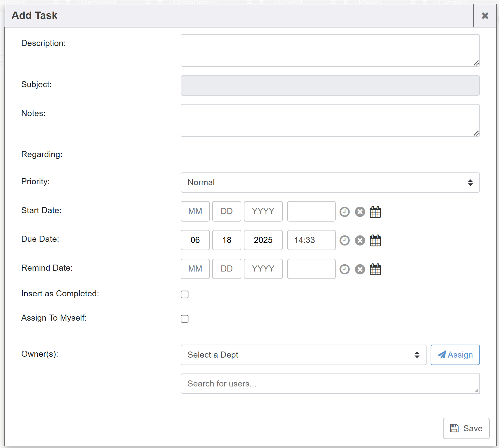The width and height of the screenshot is (499, 448).
Task: Set Start Date time with clock icon
Action: 344,212
